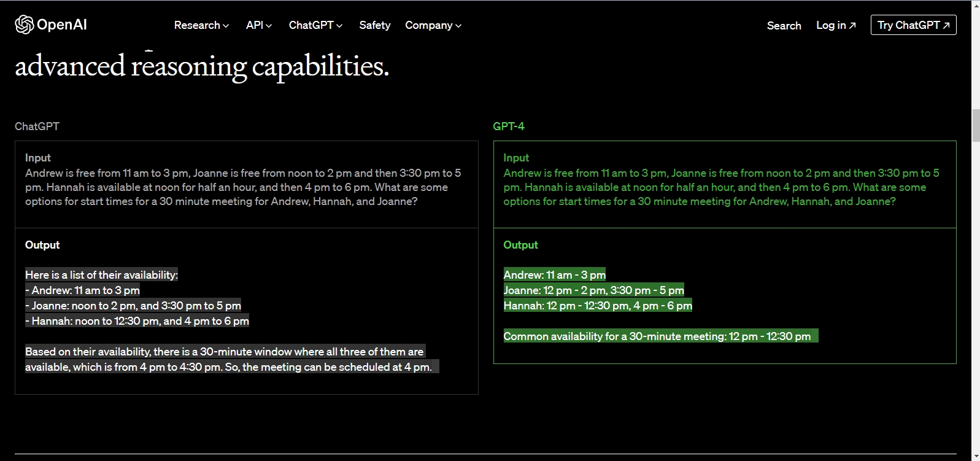The width and height of the screenshot is (980, 461).
Task: Open the API dropdown menu
Action: point(258,25)
